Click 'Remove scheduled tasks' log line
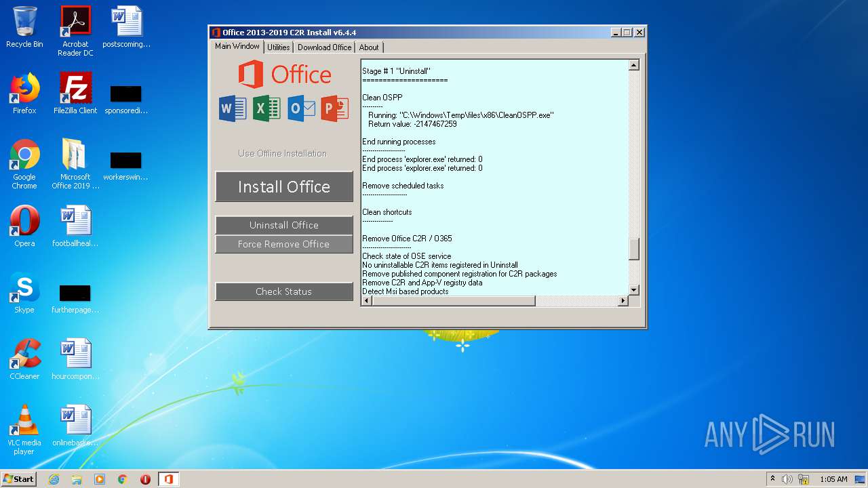The width and height of the screenshot is (868, 488). (403, 186)
